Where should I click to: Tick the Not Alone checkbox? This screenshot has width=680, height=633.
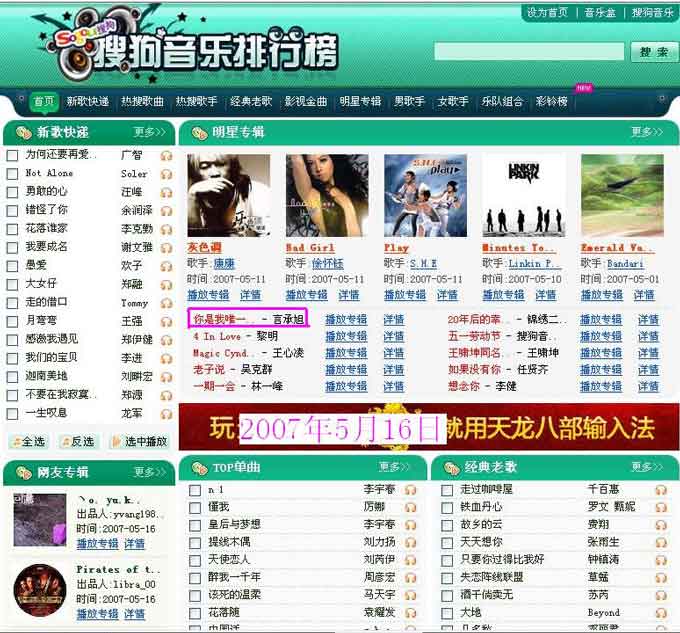[x=13, y=174]
